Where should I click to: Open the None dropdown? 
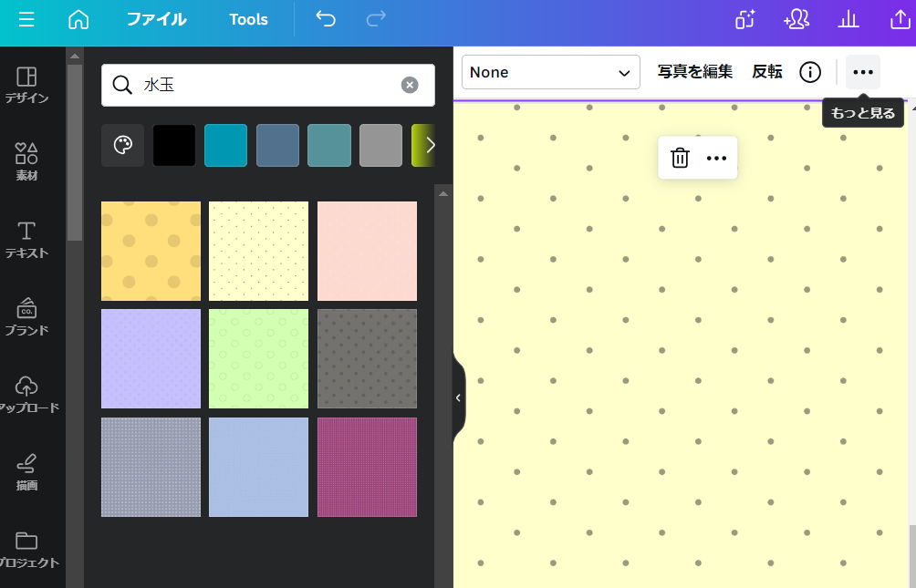coord(551,72)
